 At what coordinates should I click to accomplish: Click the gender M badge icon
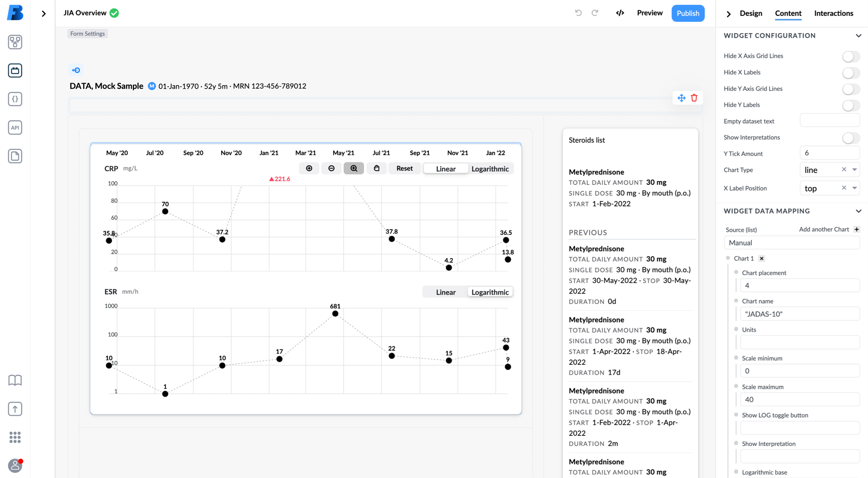(x=152, y=86)
